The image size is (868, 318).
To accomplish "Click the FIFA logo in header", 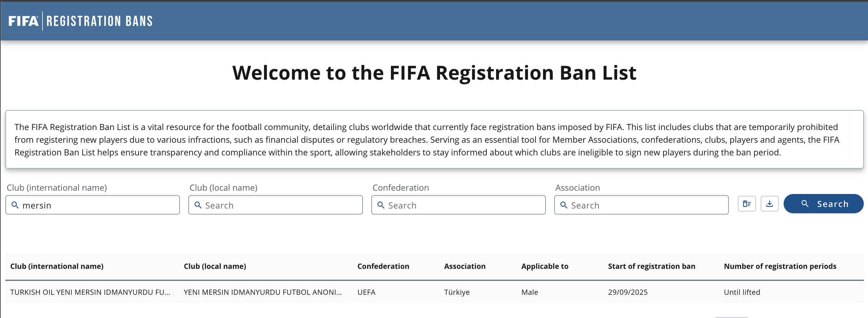I will tap(23, 21).
